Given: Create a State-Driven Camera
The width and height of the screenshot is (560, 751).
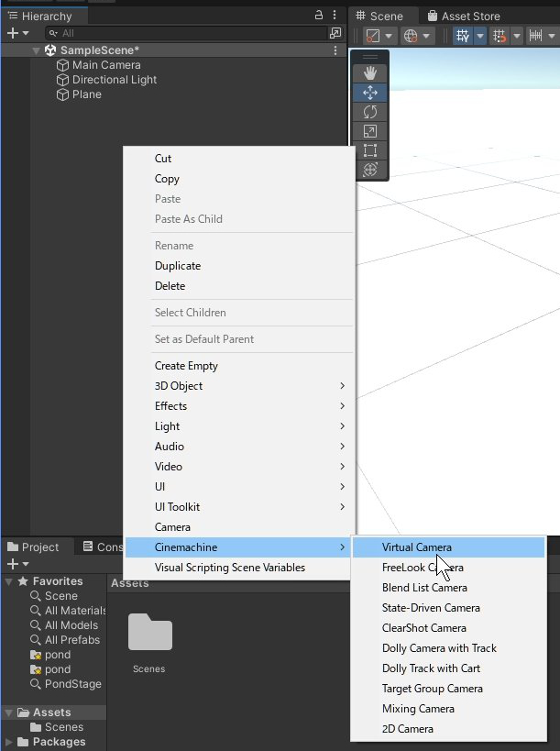Looking at the screenshot, I should 448,608.
